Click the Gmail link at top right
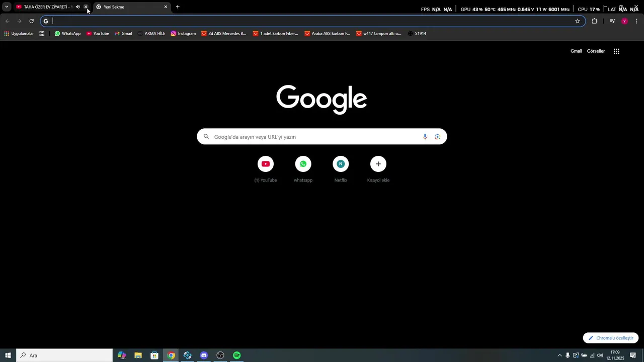 tap(576, 51)
